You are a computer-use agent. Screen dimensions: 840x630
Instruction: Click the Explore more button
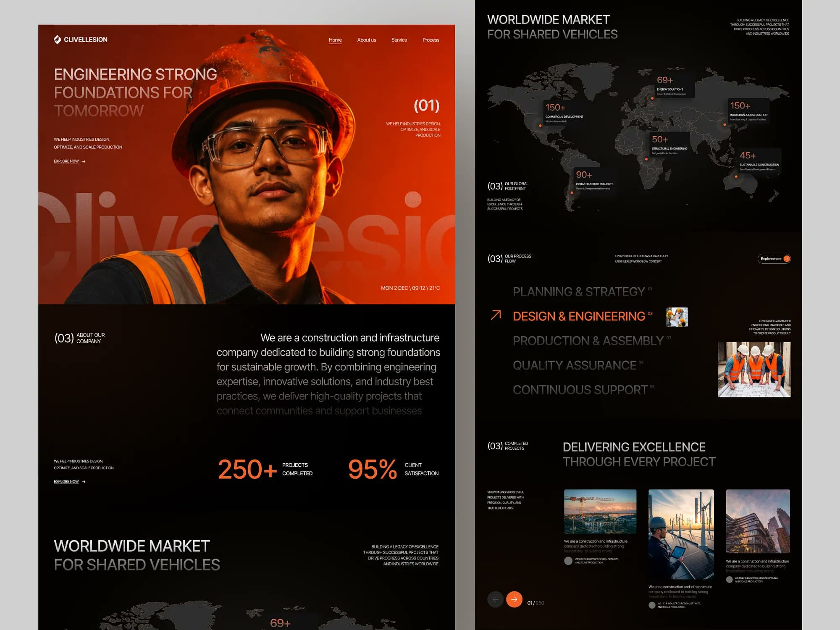pyautogui.click(x=774, y=259)
